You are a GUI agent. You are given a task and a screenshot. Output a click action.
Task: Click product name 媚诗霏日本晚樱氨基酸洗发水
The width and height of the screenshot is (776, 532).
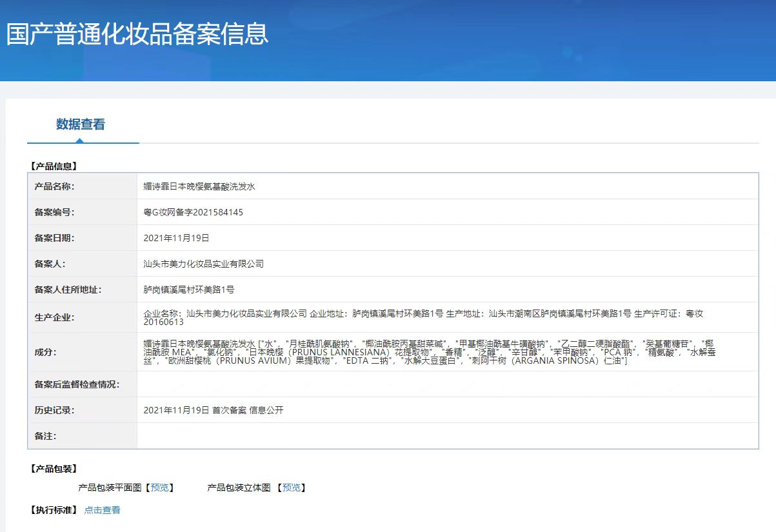tap(199, 186)
